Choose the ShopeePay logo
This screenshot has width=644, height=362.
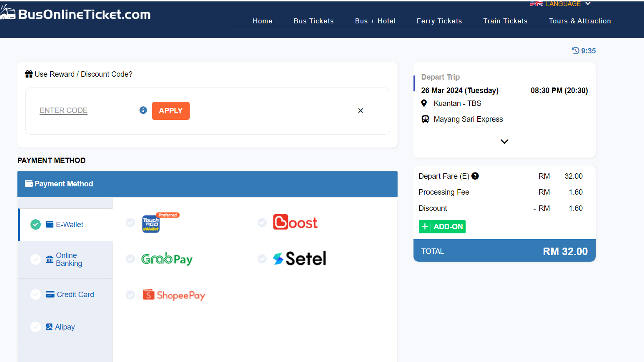174,295
